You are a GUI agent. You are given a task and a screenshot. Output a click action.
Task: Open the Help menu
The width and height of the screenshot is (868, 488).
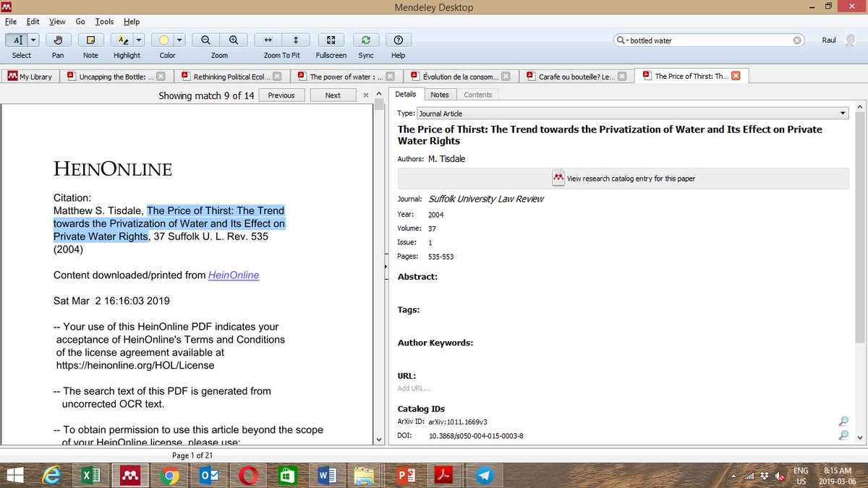[x=132, y=22]
